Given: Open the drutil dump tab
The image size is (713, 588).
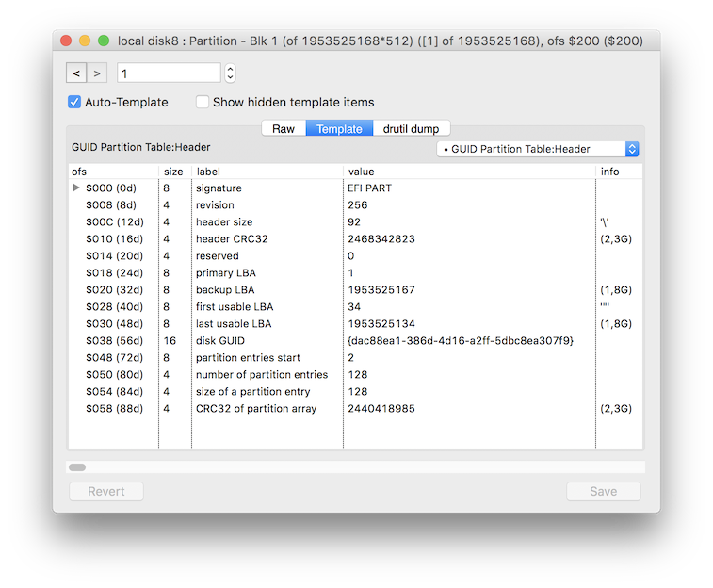Looking at the screenshot, I should pyautogui.click(x=411, y=129).
